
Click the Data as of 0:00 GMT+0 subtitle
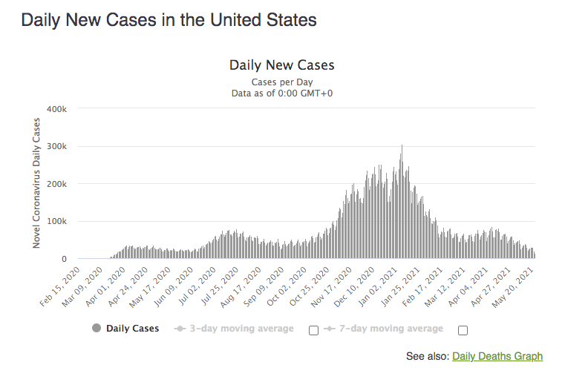point(281,93)
